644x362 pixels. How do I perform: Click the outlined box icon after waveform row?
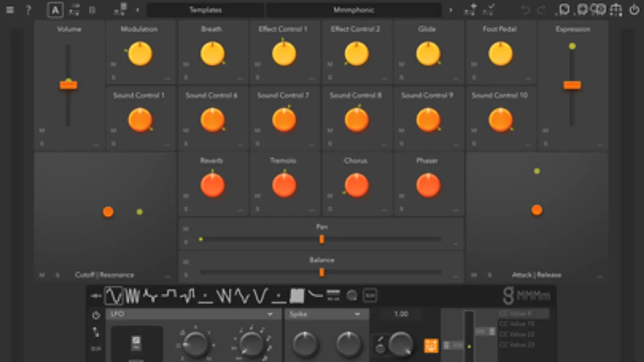(x=370, y=296)
